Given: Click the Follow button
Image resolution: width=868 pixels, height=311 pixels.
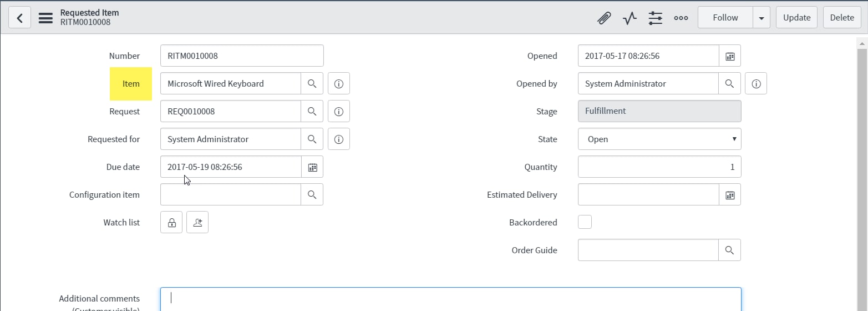Looking at the screenshot, I should coord(725,18).
